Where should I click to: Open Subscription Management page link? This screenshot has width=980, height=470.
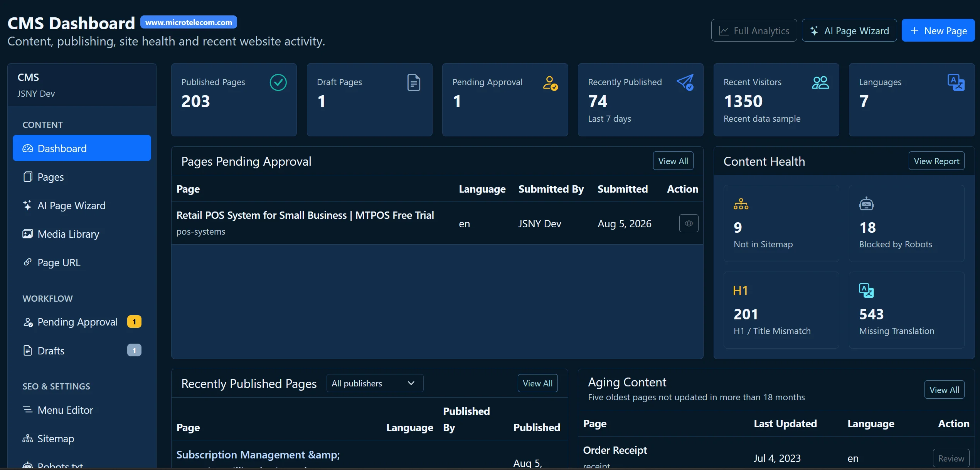pyautogui.click(x=258, y=455)
